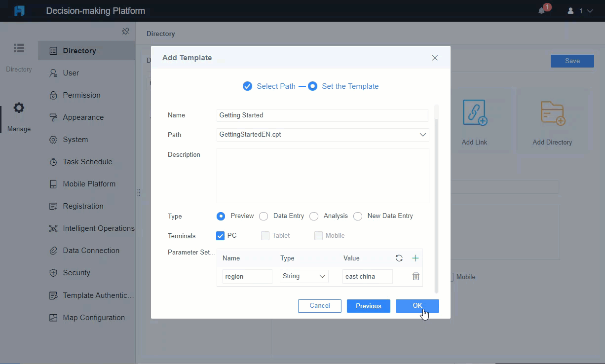Open the Intelligent Operations menu item
The width and height of the screenshot is (605, 364).
(x=86, y=228)
